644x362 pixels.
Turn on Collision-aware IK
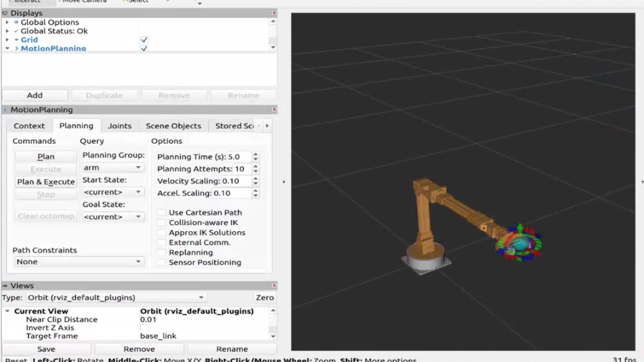162,223
